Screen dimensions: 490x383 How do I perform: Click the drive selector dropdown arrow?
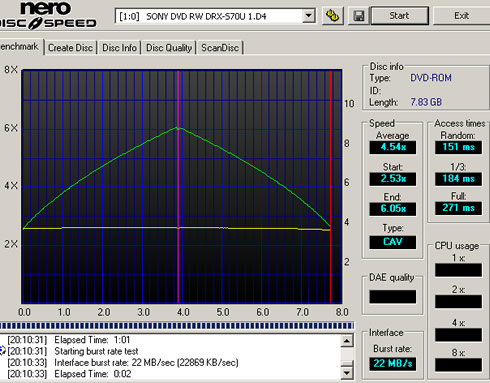[309, 16]
